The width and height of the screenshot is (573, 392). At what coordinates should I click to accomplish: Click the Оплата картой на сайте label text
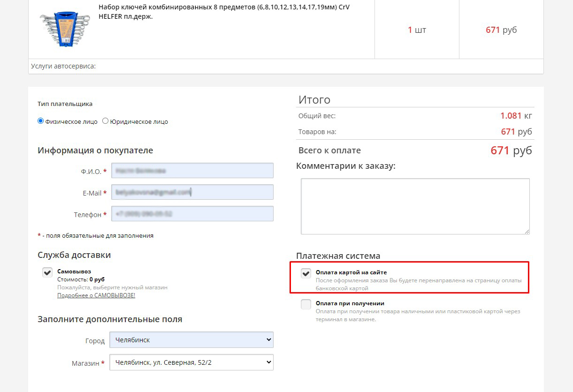[351, 272]
